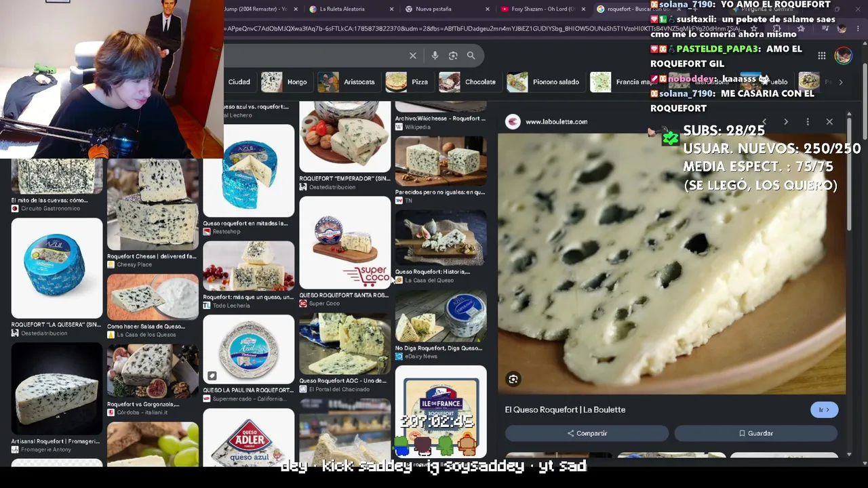
Task: Clear the search box with the X icon
Action: (412, 56)
